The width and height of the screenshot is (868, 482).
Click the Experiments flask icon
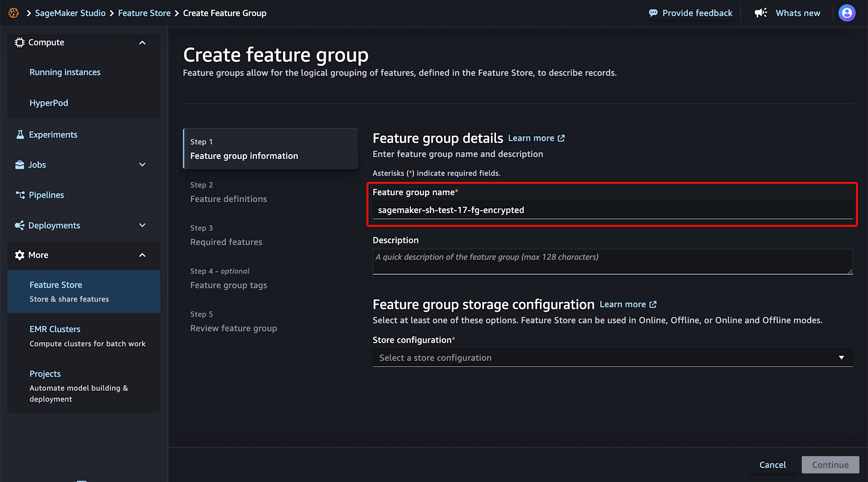coord(20,134)
